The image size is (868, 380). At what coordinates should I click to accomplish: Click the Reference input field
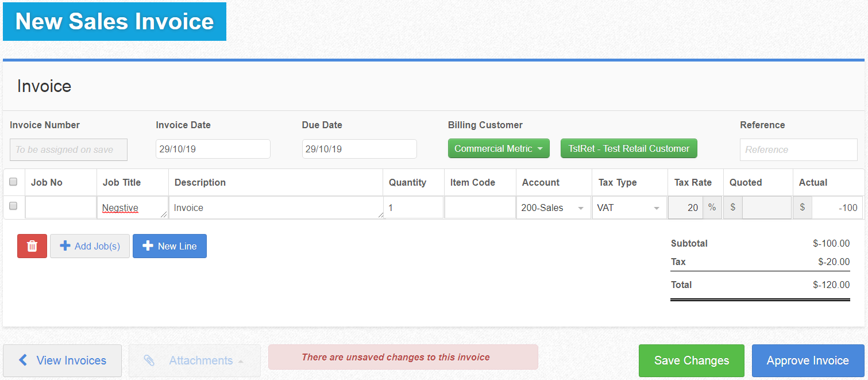(798, 149)
